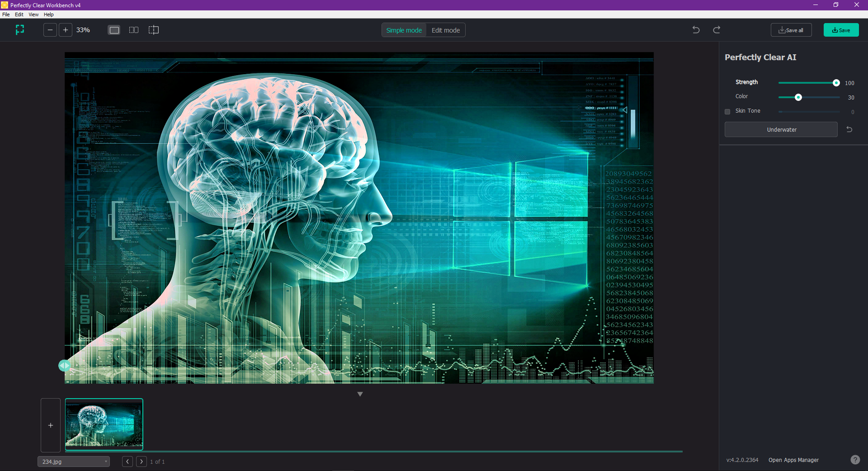This screenshot has height=471, width=868.
Task: Zoom out with the minus button
Action: tap(50, 30)
